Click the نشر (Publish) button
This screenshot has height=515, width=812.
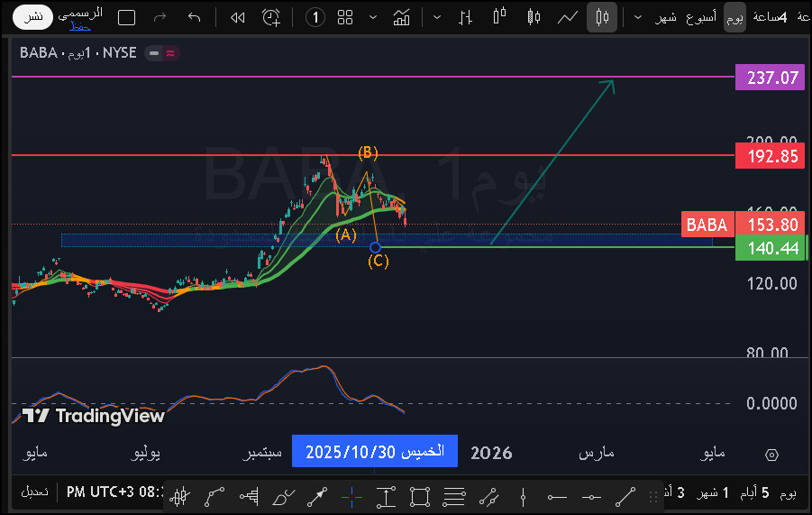tap(32, 17)
